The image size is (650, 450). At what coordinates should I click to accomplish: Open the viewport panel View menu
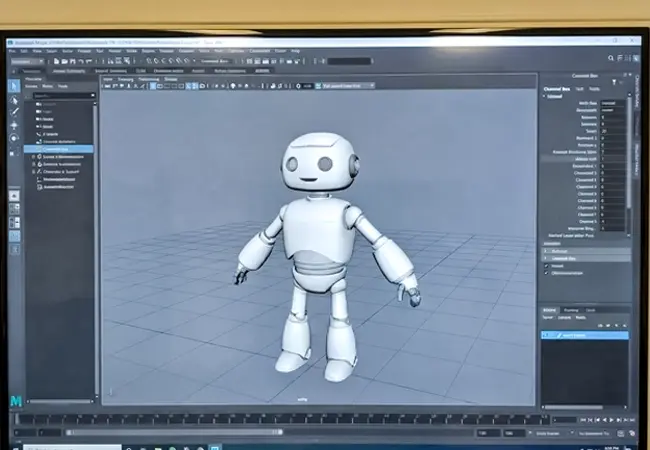(x=108, y=79)
